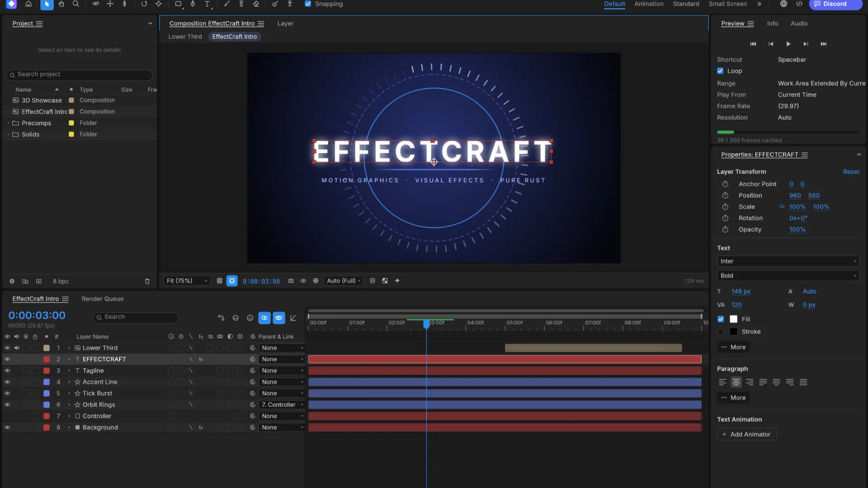Click the Play button in Preview panel
Screen dimensions: 868x488
(788, 44)
